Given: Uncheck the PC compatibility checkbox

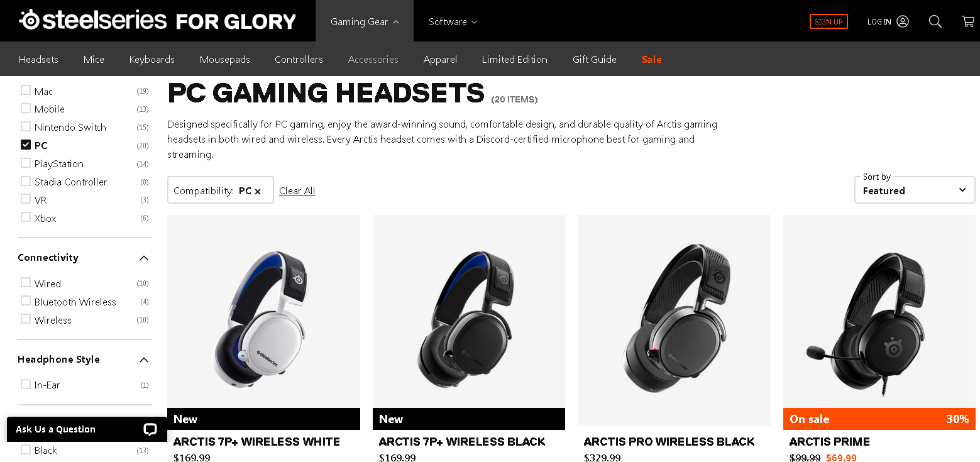Looking at the screenshot, I should click(26, 145).
